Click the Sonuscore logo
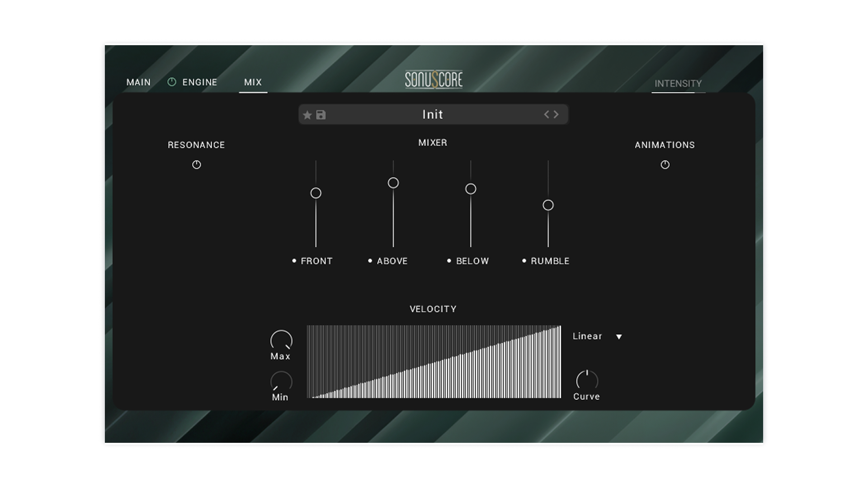The height and width of the screenshot is (488, 868). coord(434,80)
